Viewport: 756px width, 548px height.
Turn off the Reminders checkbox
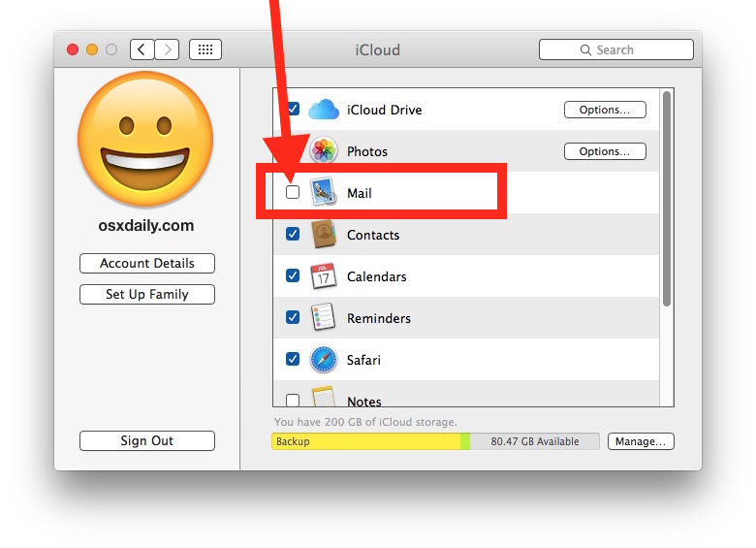tap(293, 317)
